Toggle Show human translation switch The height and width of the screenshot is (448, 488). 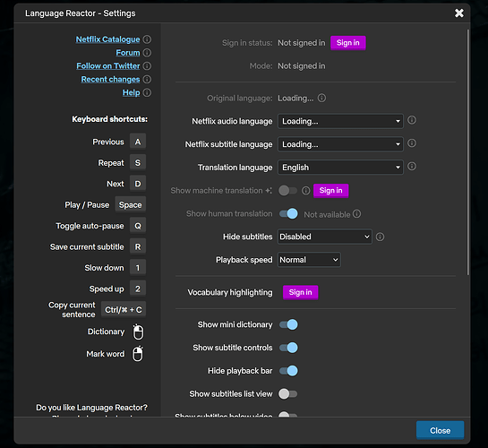[288, 213]
